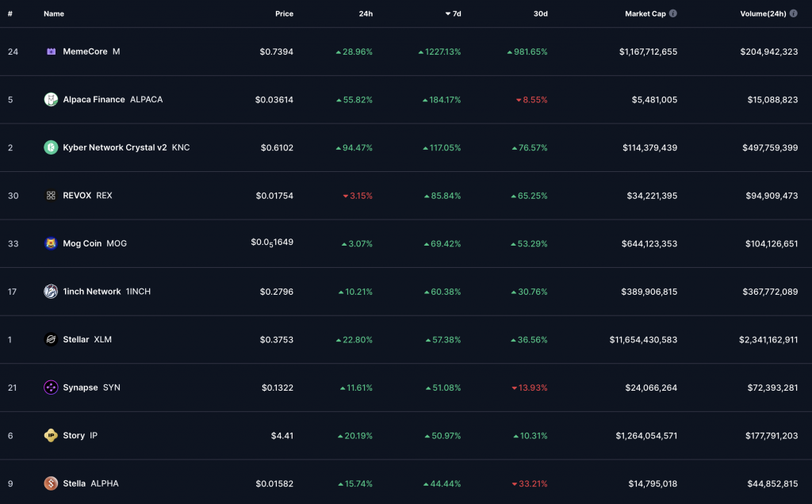Click the Kyber Network Crystal v2 logo
Image resolution: width=812 pixels, height=504 pixels.
[51, 147]
